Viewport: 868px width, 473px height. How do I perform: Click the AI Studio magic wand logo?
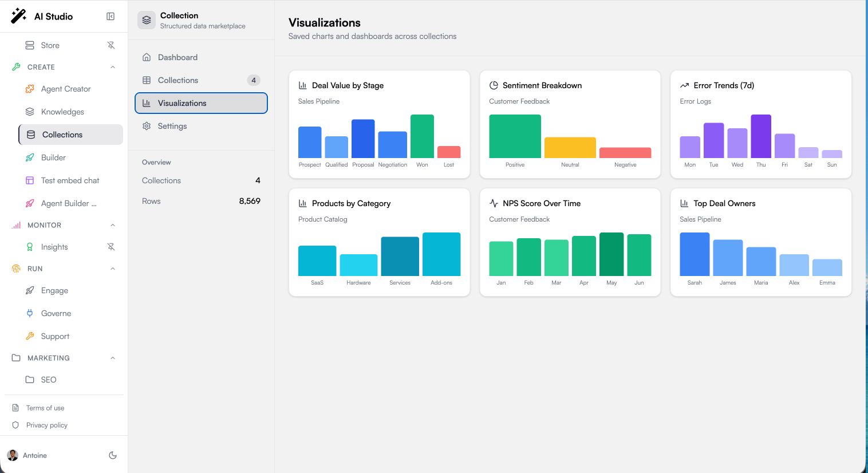(x=19, y=16)
